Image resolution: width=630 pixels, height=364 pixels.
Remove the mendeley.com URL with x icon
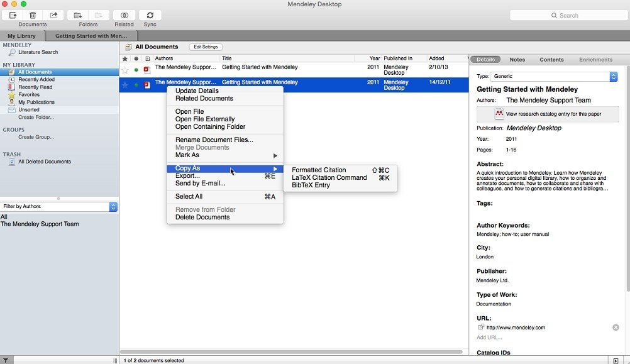(x=616, y=328)
